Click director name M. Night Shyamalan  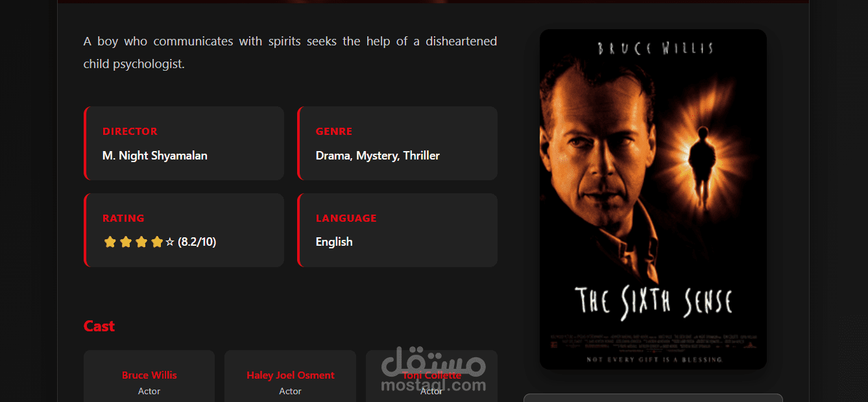(155, 156)
